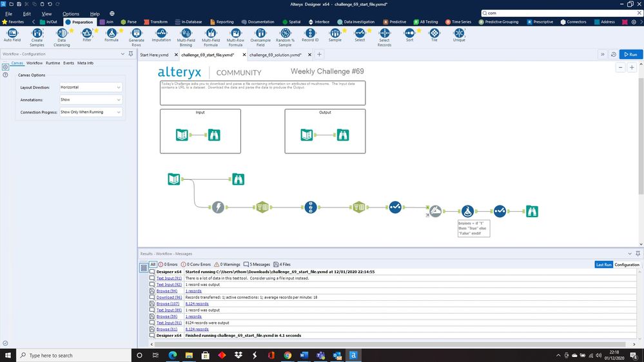Expand the Results panel dropdown arrow
This screenshot has width=644, height=362.
(630, 254)
